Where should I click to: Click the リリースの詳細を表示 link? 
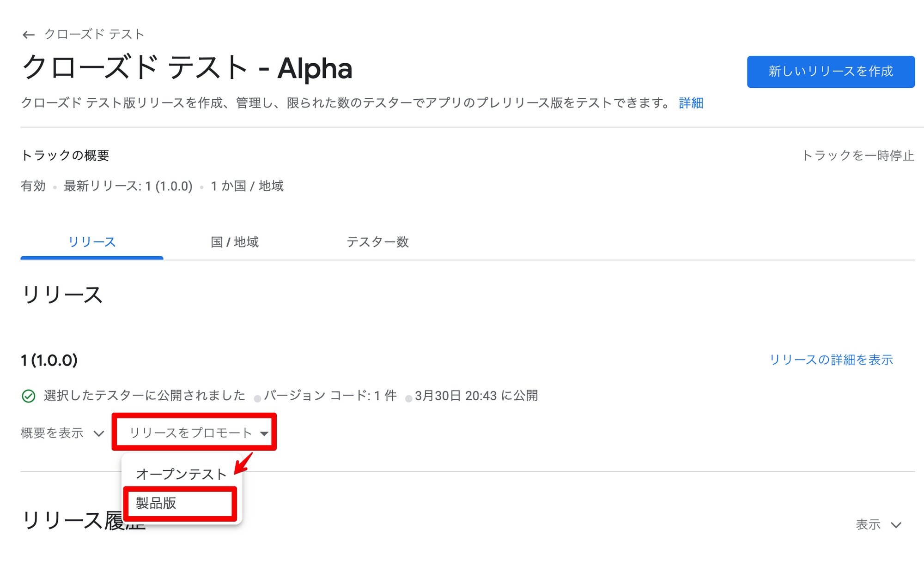(x=831, y=360)
